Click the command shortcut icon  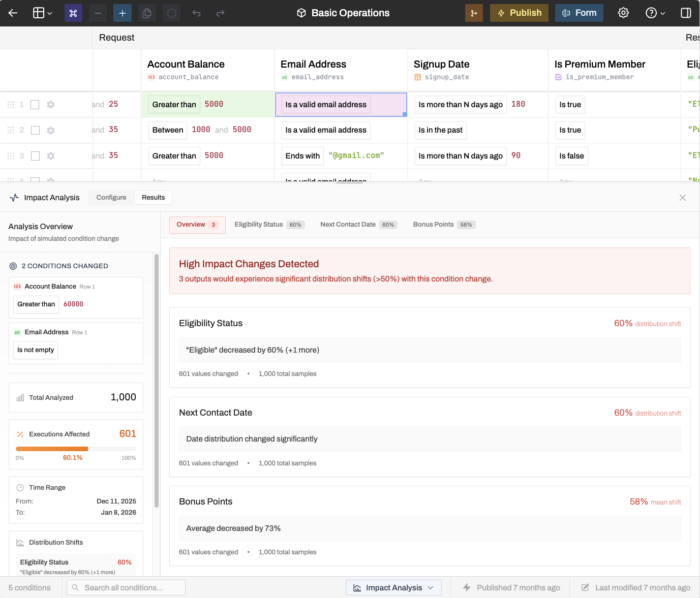point(73,13)
